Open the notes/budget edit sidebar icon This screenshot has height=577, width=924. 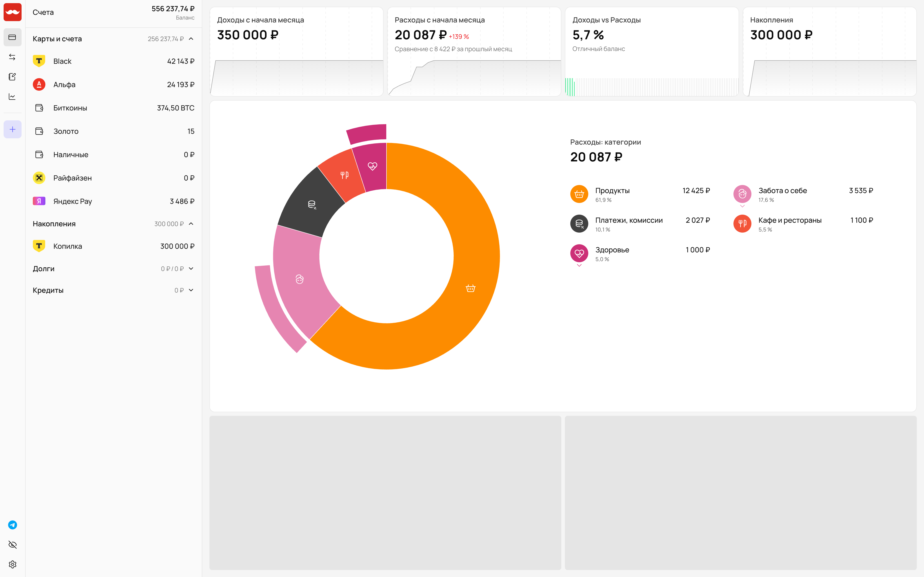click(x=12, y=77)
